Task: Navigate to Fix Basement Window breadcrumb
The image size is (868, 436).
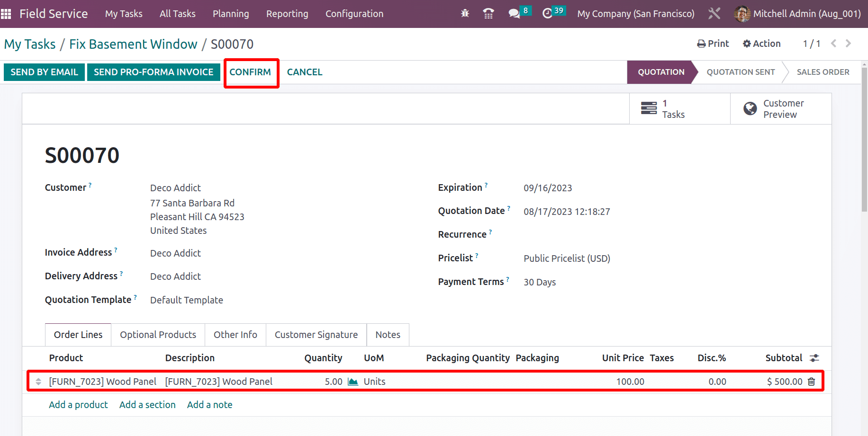Action: pyautogui.click(x=133, y=44)
